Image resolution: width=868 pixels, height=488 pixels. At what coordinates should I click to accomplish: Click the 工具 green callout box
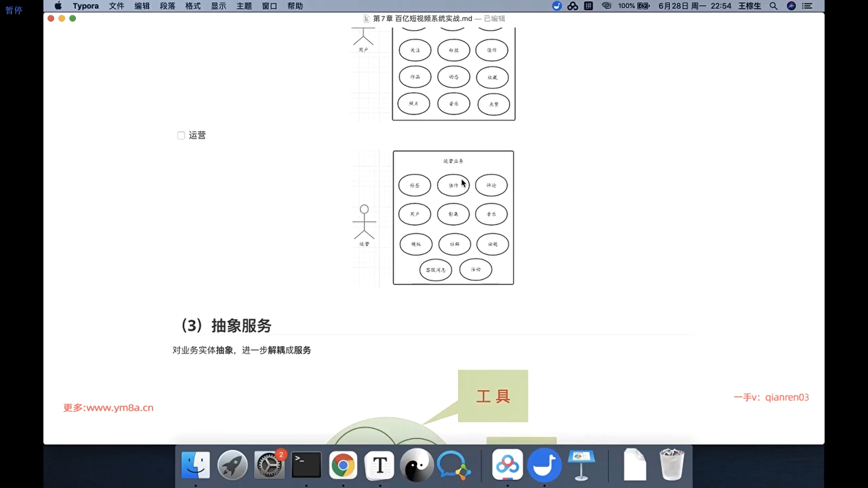click(x=493, y=396)
